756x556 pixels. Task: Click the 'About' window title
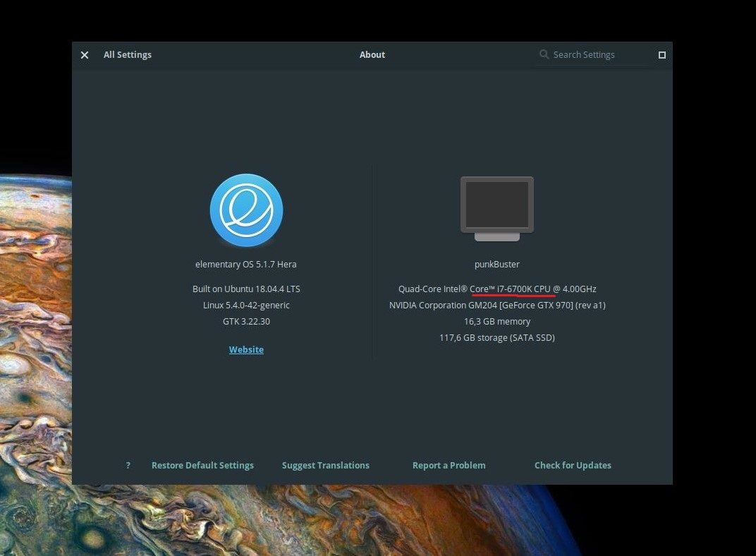point(372,55)
